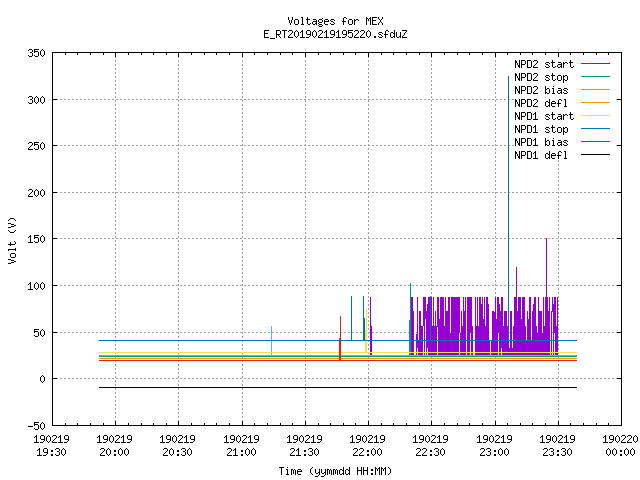Viewport: 640px width, 480px height.
Task: Click the 'NPD2 stop' legend label
Action: (541, 77)
